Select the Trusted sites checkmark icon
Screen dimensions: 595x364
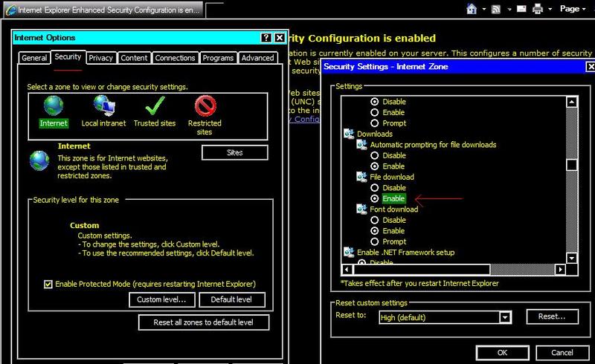155,105
